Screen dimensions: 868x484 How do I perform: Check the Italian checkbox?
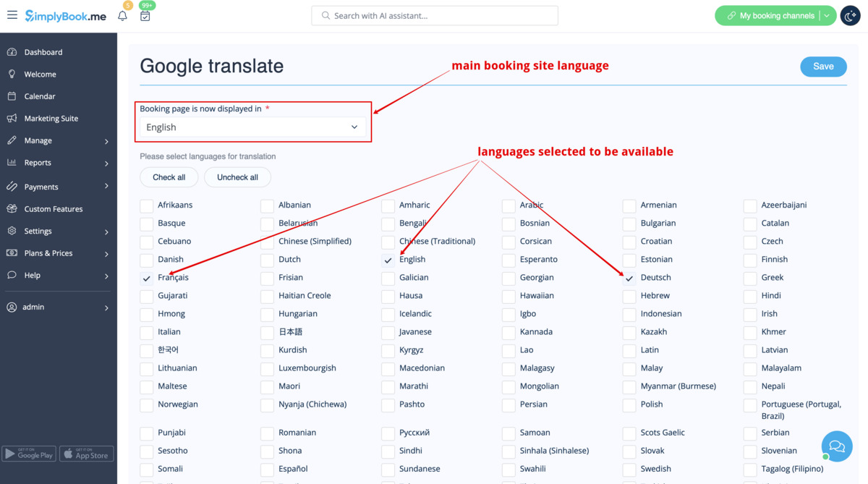[x=147, y=332]
